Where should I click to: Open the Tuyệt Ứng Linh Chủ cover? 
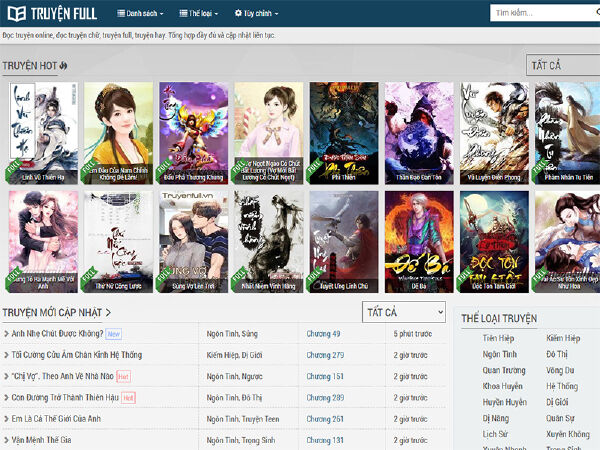344,242
